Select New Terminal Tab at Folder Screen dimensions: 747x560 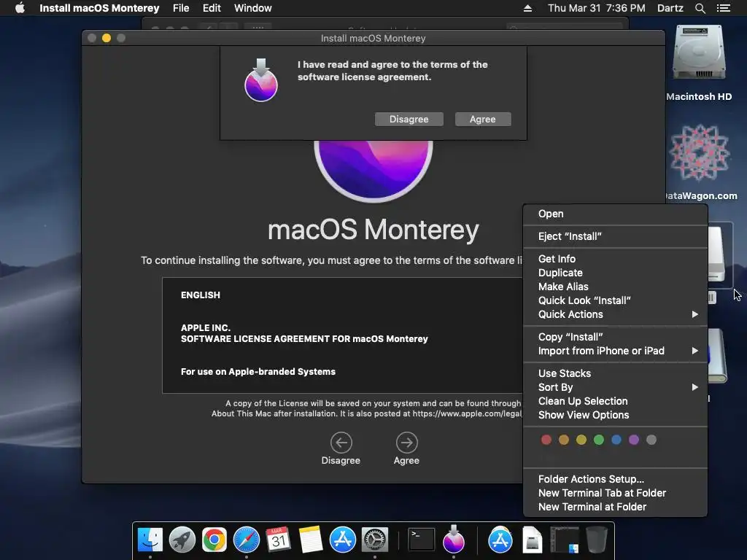615,493
